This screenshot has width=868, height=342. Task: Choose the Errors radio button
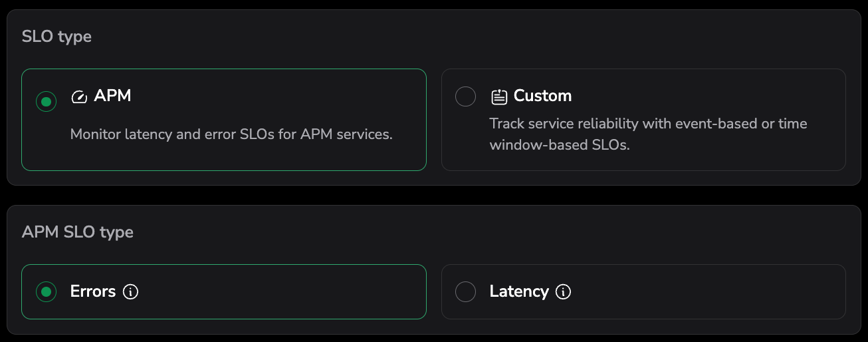[46, 292]
